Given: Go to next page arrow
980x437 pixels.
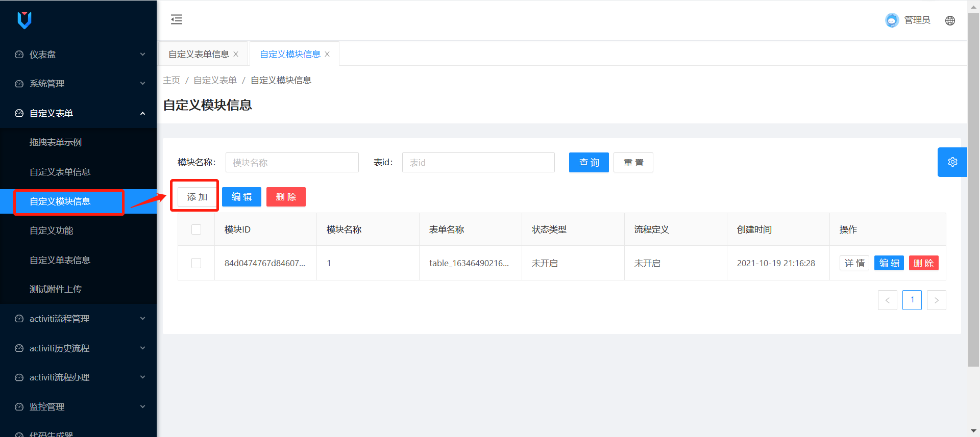Looking at the screenshot, I should [937, 300].
